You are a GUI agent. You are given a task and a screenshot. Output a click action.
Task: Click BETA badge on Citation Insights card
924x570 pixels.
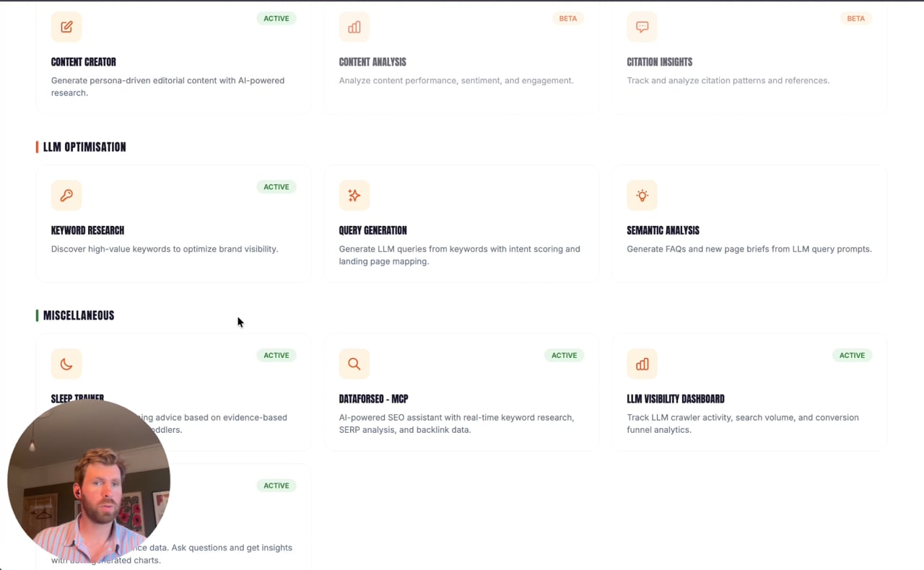[856, 19]
